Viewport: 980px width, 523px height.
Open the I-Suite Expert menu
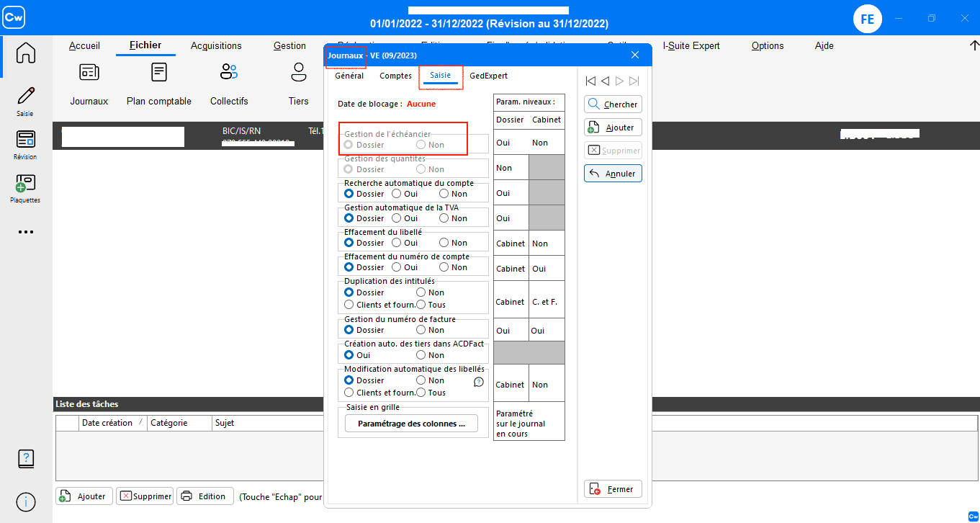691,45
